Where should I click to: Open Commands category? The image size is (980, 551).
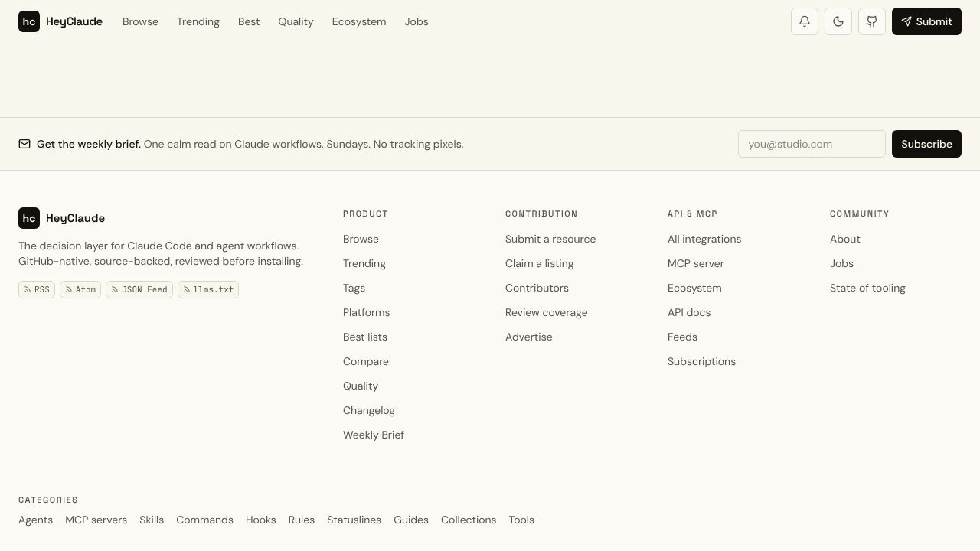coord(204,520)
